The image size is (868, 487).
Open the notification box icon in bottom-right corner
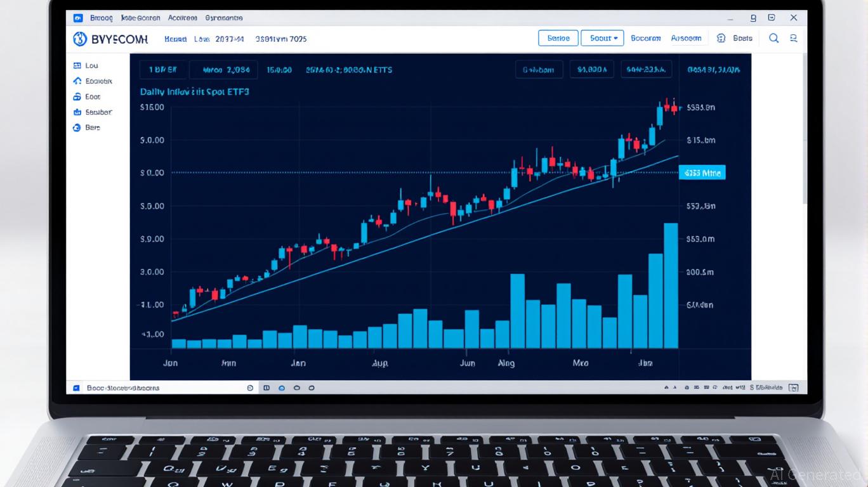click(793, 387)
